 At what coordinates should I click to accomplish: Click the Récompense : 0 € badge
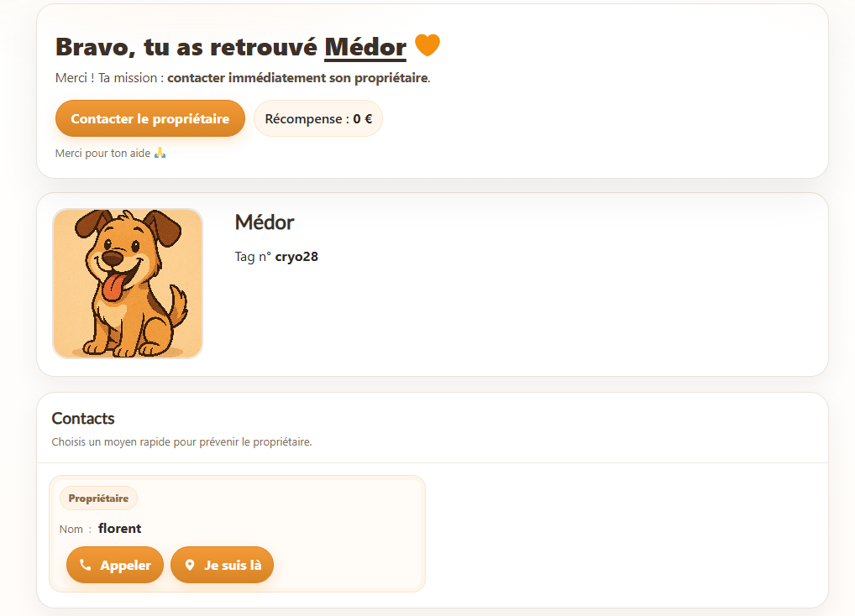point(318,118)
